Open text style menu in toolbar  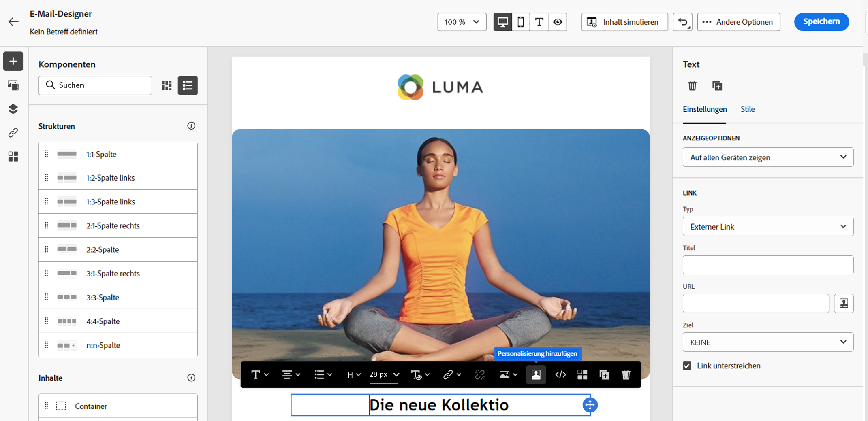pyautogui.click(x=260, y=375)
